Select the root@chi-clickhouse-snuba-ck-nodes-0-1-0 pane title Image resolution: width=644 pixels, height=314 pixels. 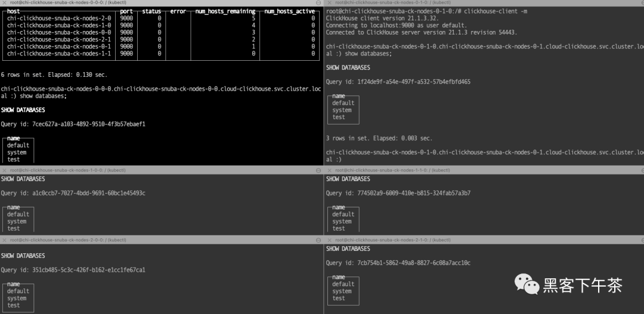pyautogui.click(x=393, y=2)
